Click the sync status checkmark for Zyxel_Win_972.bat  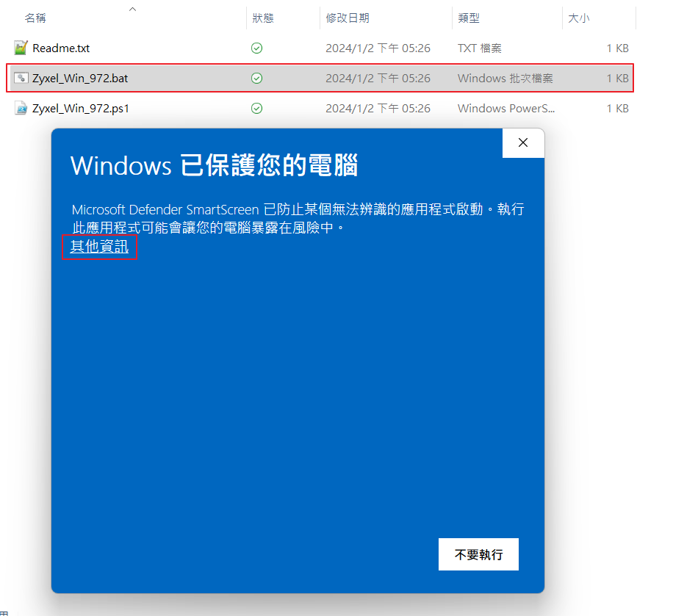[256, 78]
